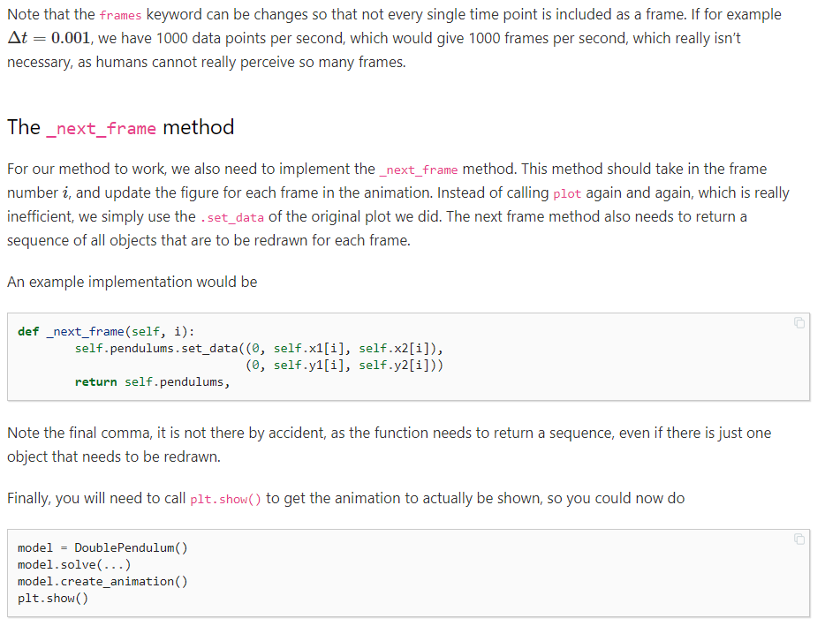This screenshot has width=840, height=626.
Task: Click the inline '_next_frame' code in the paragraph
Action: click(419, 170)
